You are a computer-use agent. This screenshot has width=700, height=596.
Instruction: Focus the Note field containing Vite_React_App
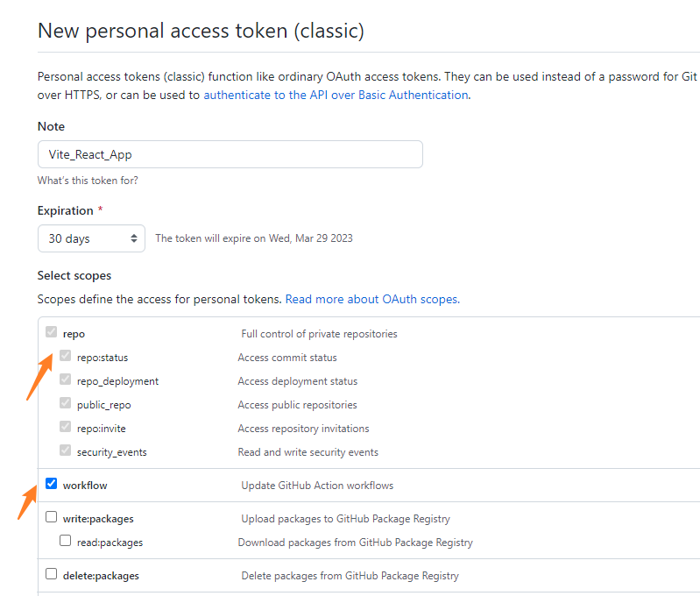point(230,154)
